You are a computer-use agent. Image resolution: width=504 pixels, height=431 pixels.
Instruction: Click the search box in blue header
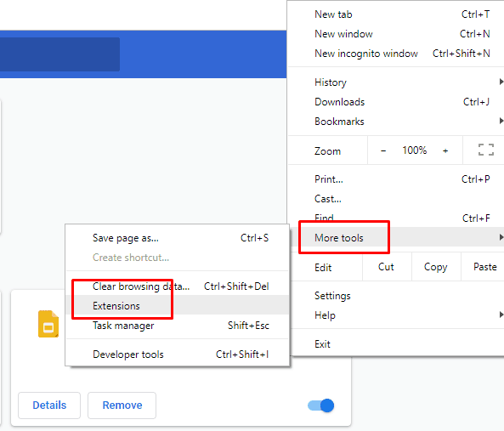coord(59,54)
